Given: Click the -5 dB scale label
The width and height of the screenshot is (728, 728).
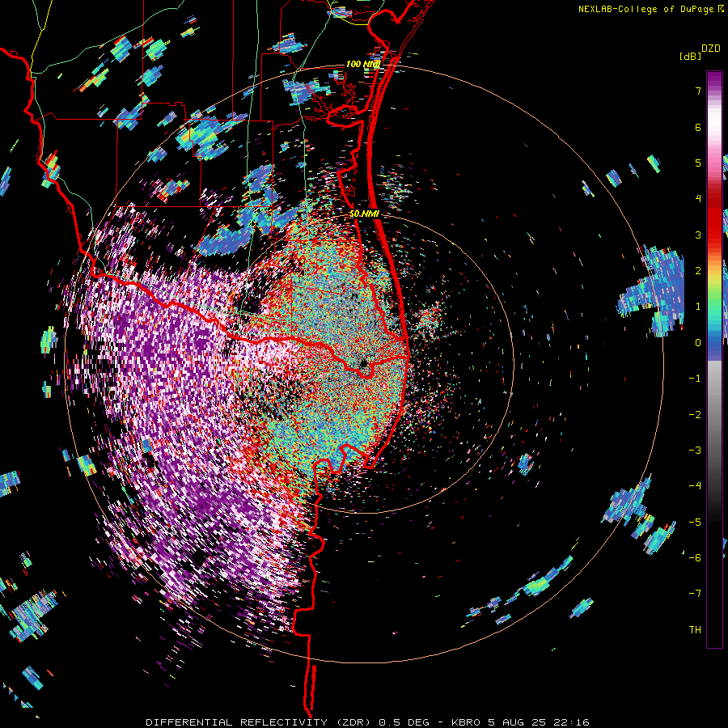Looking at the screenshot, I should point(695,522).
